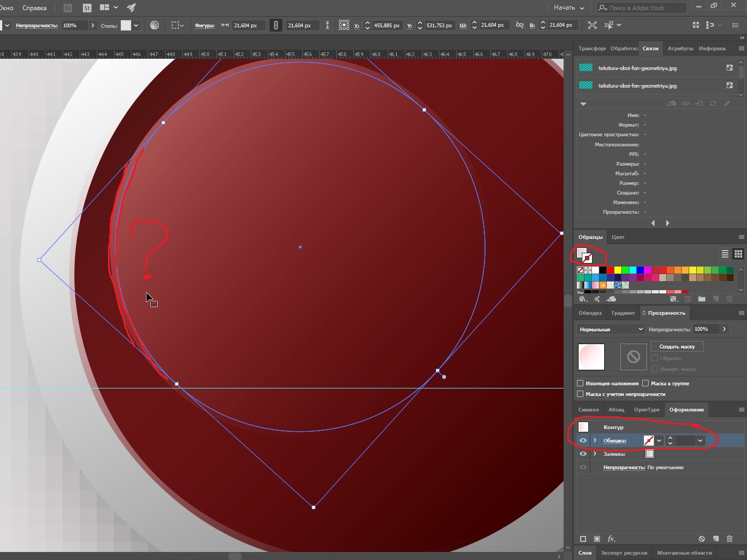Switch to the Градиент tab
The image size is (747, 560).
(x=623, y=313)
